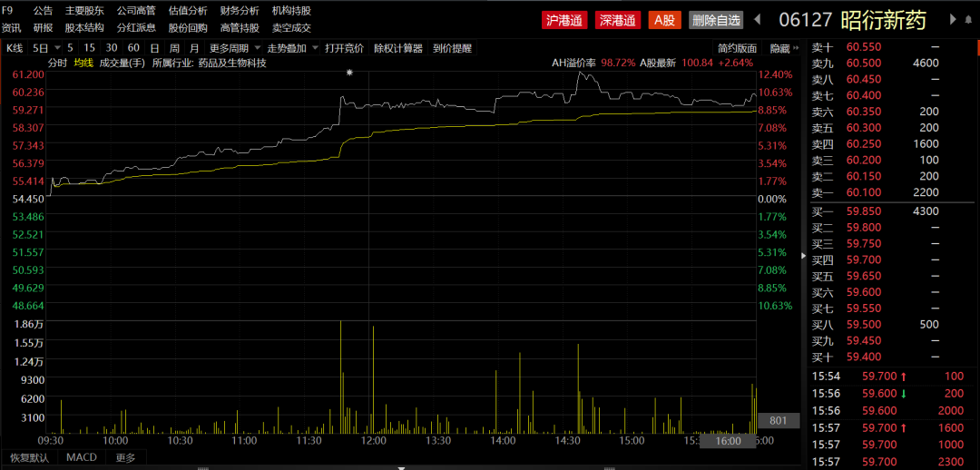Click the star event marker on chart
Viewport: 980px width, 470px height.
pos(350,73)
